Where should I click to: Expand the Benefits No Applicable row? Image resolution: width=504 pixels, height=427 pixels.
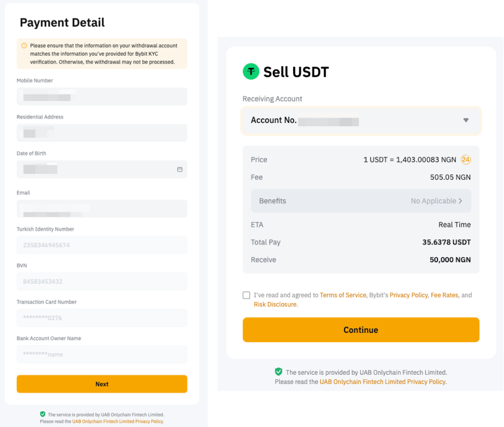pos(361,201)
